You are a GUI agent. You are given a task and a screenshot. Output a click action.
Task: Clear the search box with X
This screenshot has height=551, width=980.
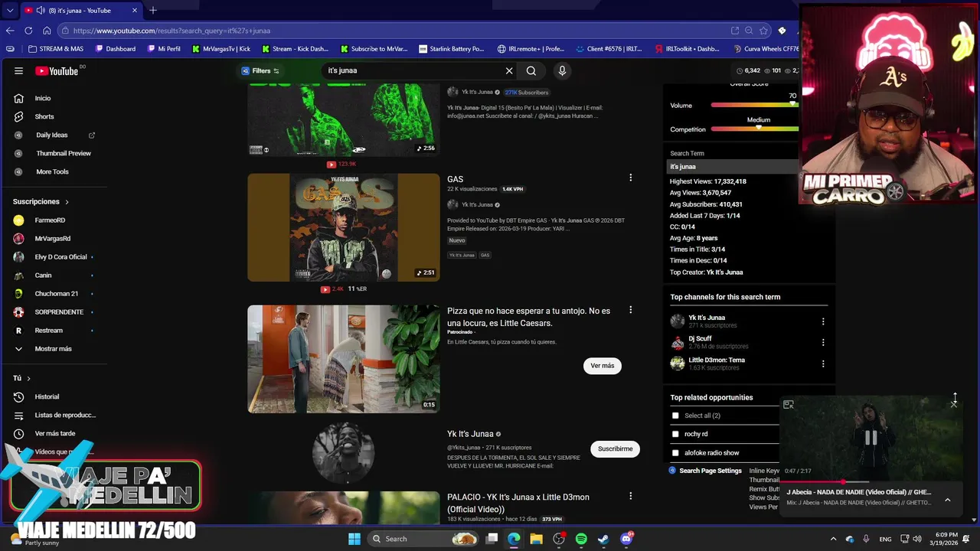click(x=509, y=70)
